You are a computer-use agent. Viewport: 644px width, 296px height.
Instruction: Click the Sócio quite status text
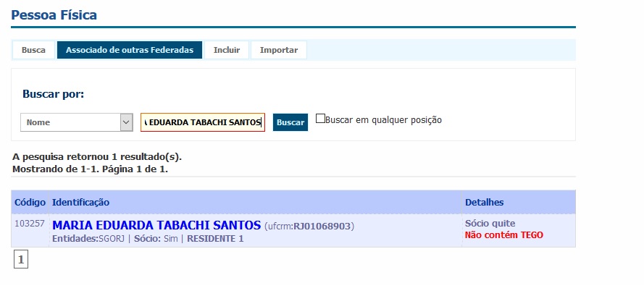tap(490, 223)
